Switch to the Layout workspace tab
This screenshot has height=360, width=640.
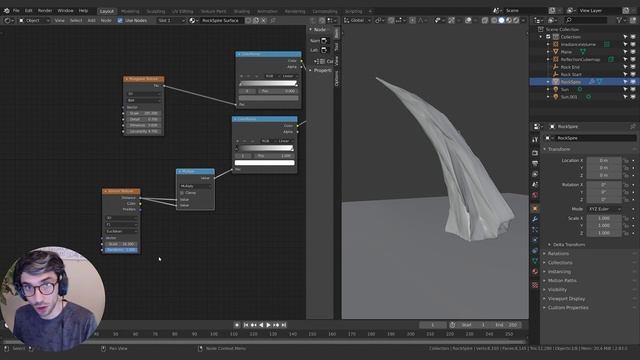click(x=107, y=11)
